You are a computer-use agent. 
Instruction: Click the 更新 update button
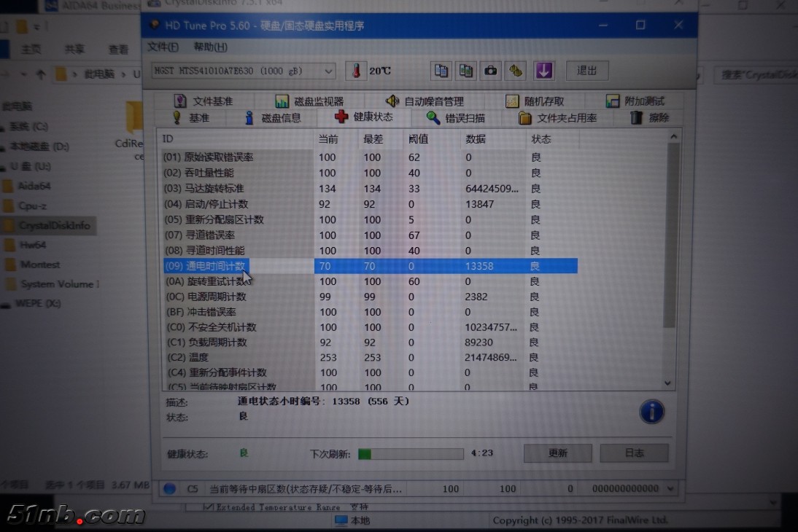[557, 453]
